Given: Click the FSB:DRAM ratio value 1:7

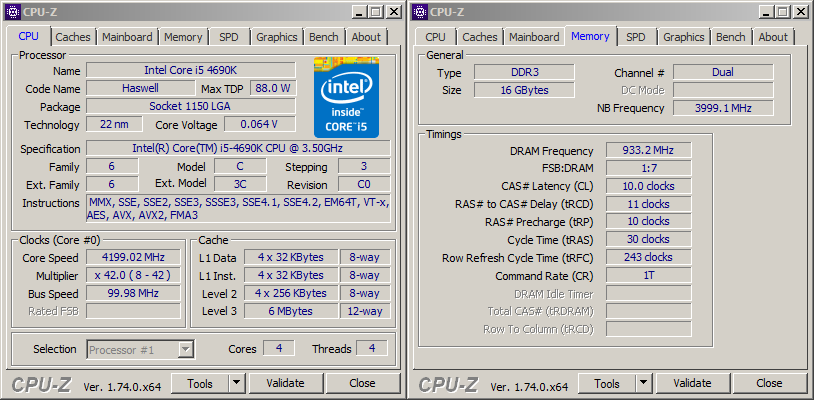Looking at the screenshot, I should [648, 168].
